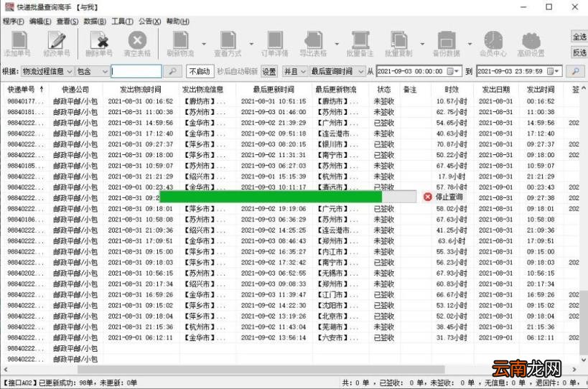588x389 pixels.
Task: Click the magnifier search icon after the end date
Action: (x=575, y=71)
